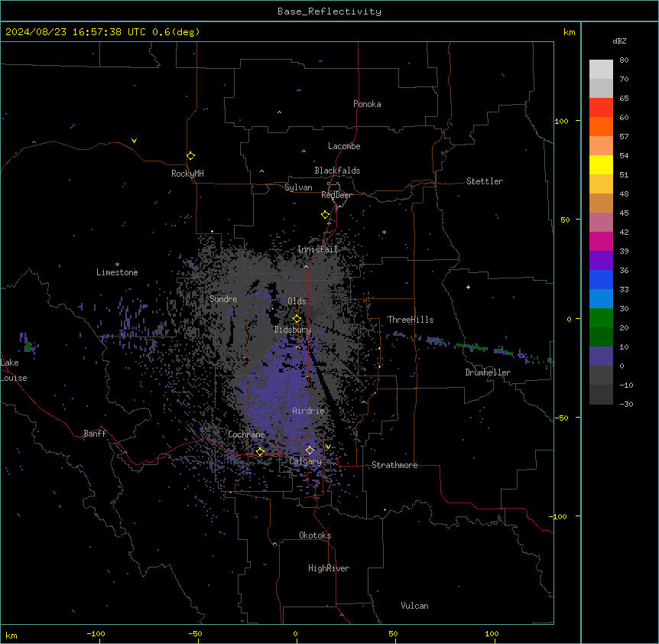Viewport: 659px width, 644px height.
Task: Select the magenta 39-42 dBZ legend swatch
Action: pyautogui.click(x=601, y=241)
